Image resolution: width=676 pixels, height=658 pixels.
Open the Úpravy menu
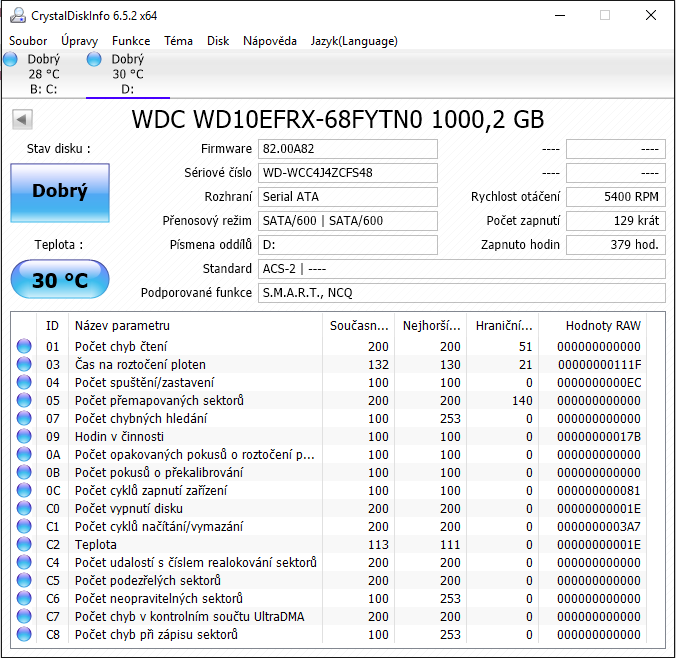[x=80, y=41]
